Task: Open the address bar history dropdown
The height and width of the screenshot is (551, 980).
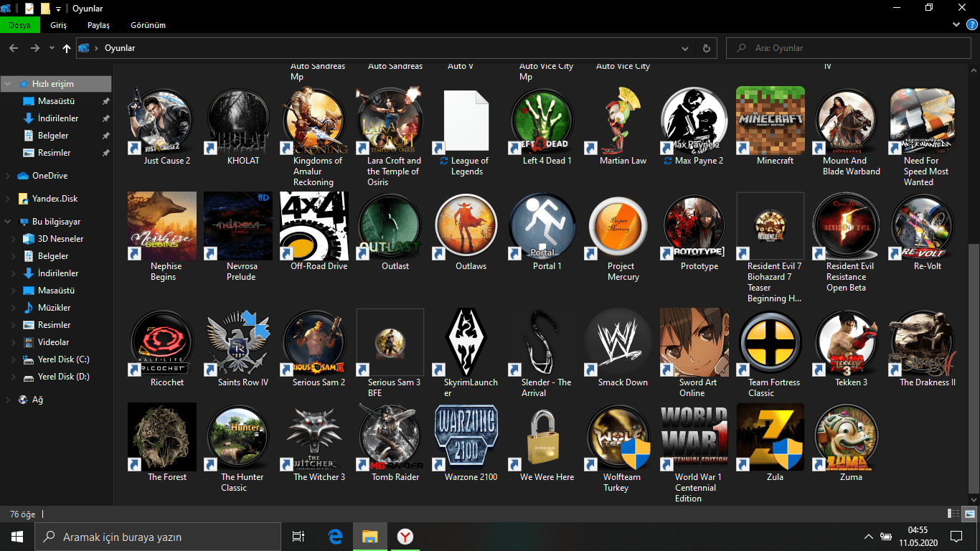Action: click(686, 48)
